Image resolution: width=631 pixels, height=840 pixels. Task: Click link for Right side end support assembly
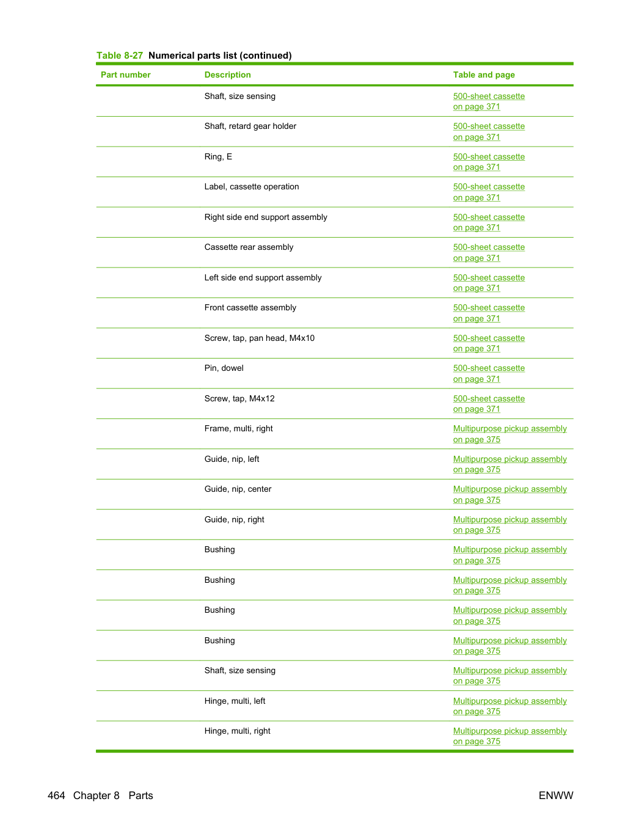(489, 222)
